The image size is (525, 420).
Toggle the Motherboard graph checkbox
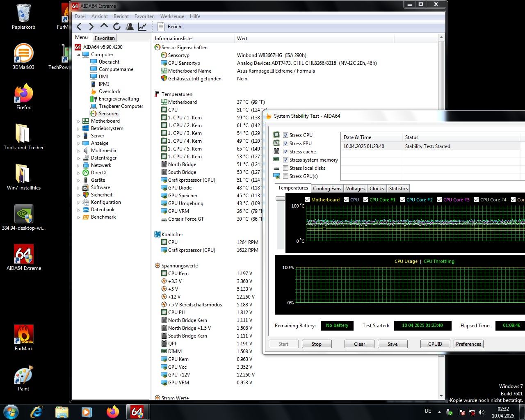click(308, 200)
